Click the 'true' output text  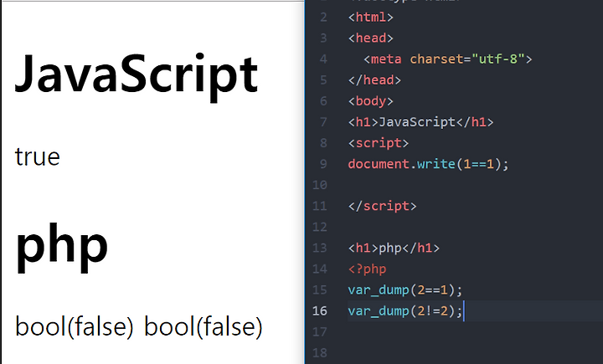[38, 156]
